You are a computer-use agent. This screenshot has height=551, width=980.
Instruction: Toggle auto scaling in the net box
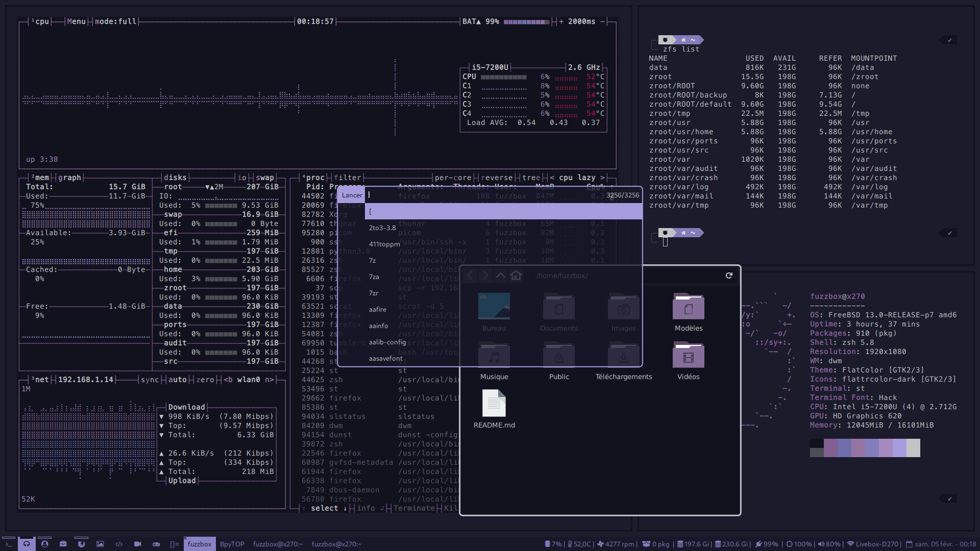click(x=177, y=380)
